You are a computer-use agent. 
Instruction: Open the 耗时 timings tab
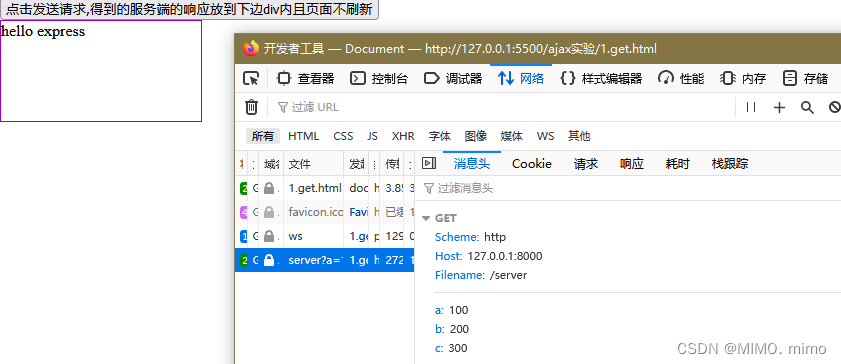[677, 164]
